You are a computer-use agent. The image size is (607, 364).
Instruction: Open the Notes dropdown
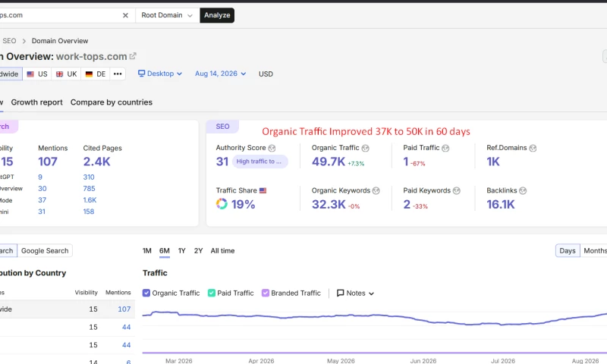355,293
